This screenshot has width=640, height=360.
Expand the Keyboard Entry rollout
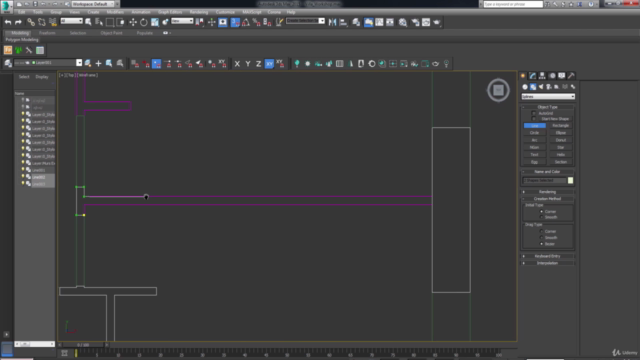(x=547, y=256)
